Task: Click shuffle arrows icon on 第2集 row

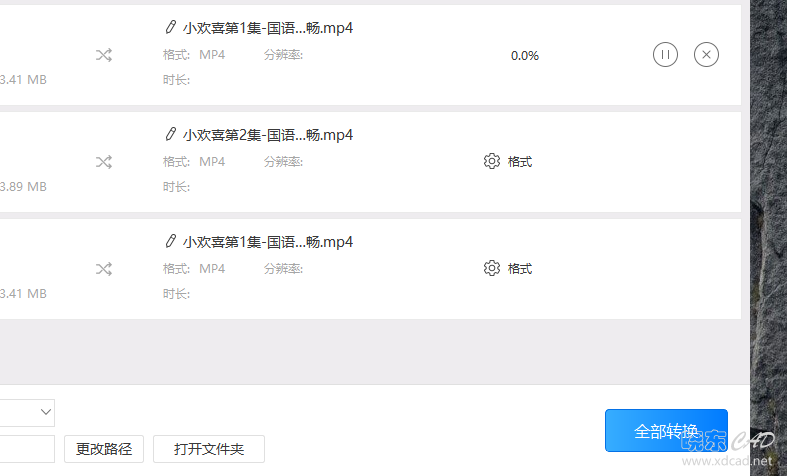Action: point(104,162)
